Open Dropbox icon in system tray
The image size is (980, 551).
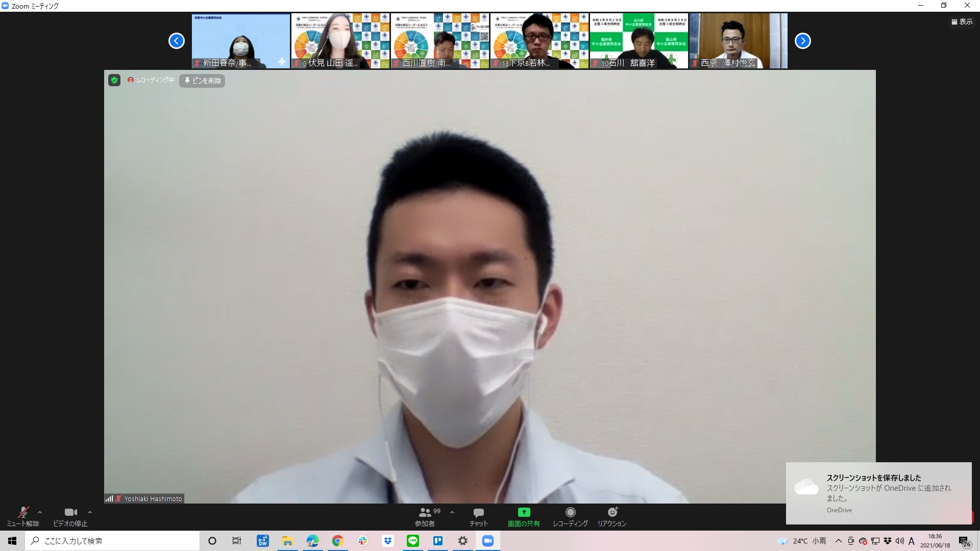pos(888,541)
